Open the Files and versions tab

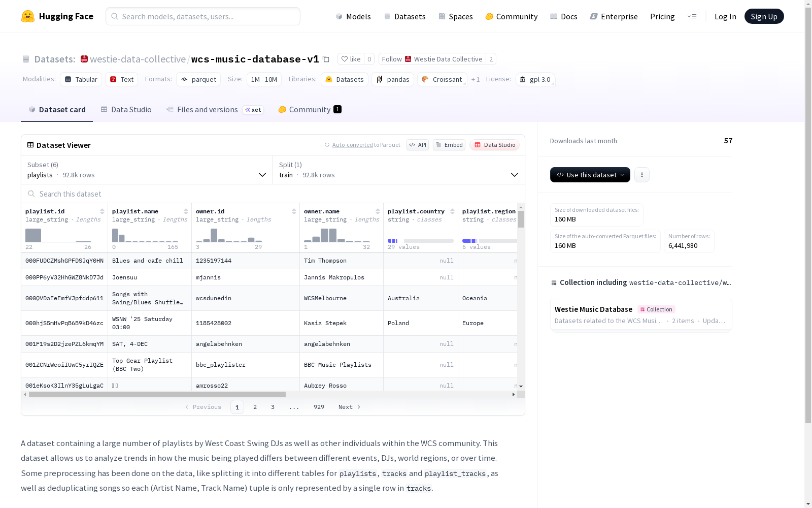coord(215,110)
